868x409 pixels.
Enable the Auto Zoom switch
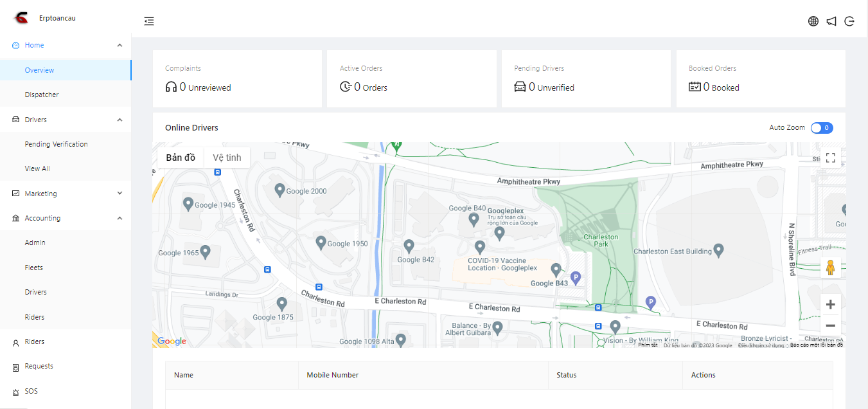pos(822,128)
